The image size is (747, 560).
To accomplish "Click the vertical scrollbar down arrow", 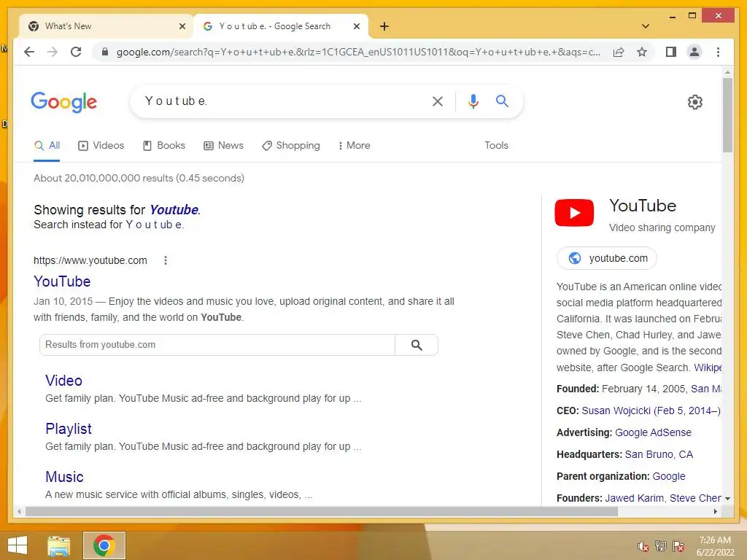I will tap(727, 499).
